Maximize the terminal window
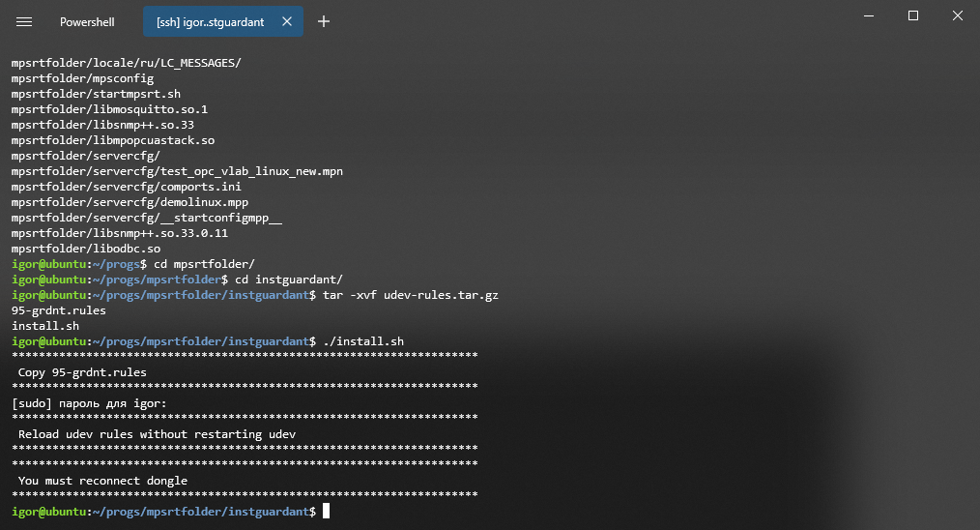The height and width of the screenshot is (530, 980). coord(913,15)
